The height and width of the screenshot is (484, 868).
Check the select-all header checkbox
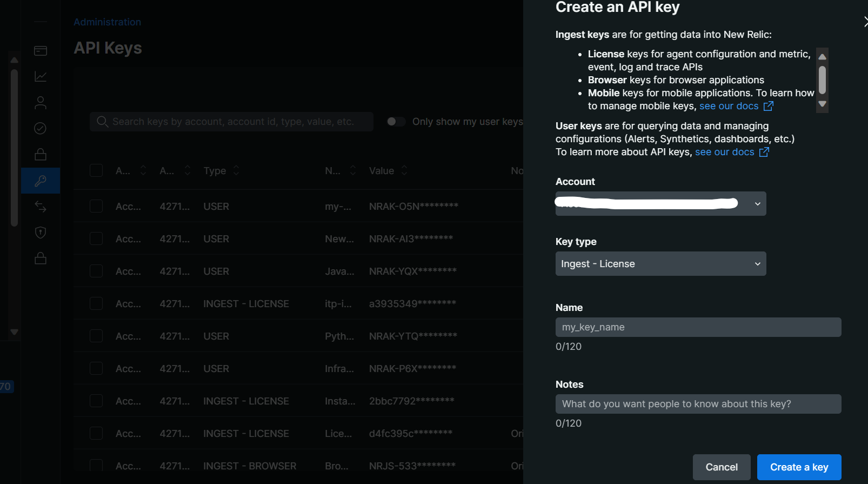tap(96, 170)
